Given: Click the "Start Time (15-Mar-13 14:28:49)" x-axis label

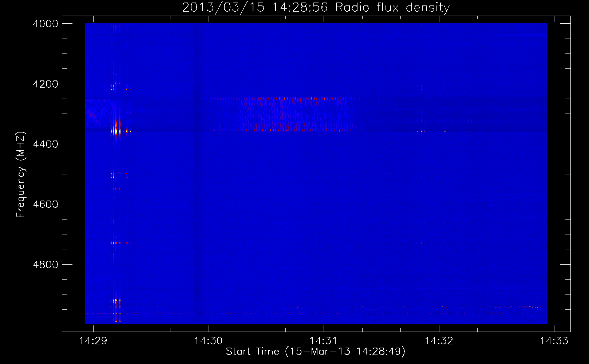Looking at the screenshot, I should tap(316, 352).
